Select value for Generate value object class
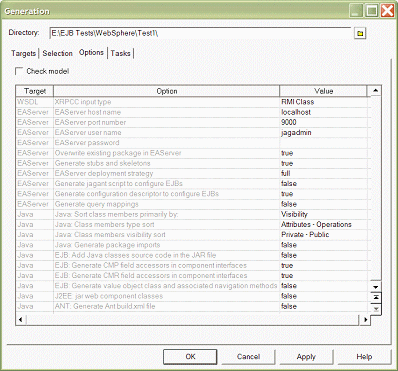Screen dimensions: 398x371 click(x=323, y=286)
